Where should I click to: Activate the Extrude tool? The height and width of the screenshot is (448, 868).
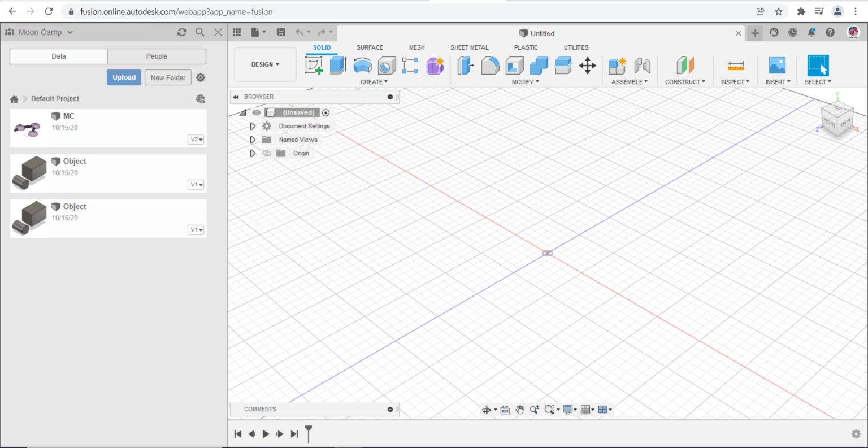(337, 65)
